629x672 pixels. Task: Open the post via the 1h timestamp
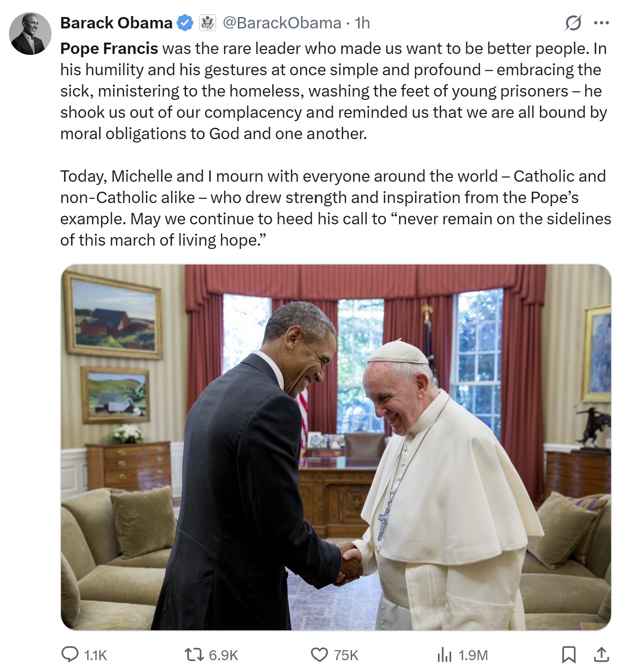(x=362, y=23)
